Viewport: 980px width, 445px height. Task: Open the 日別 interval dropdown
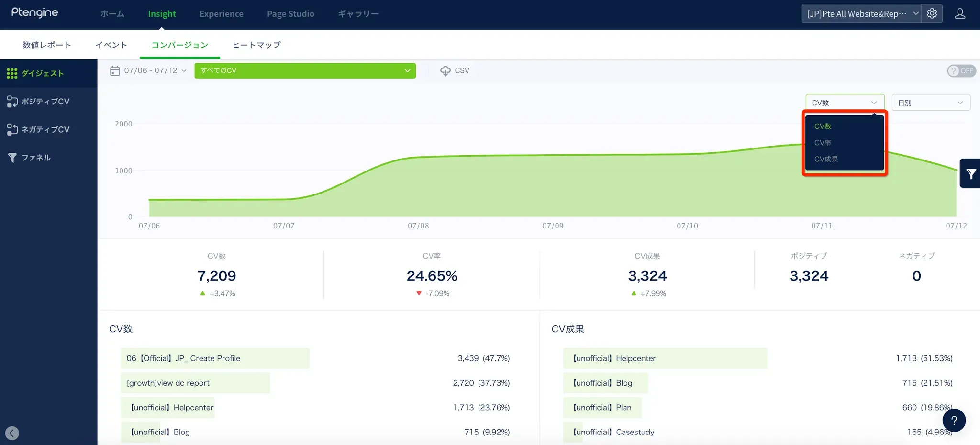tap(930, 103)
